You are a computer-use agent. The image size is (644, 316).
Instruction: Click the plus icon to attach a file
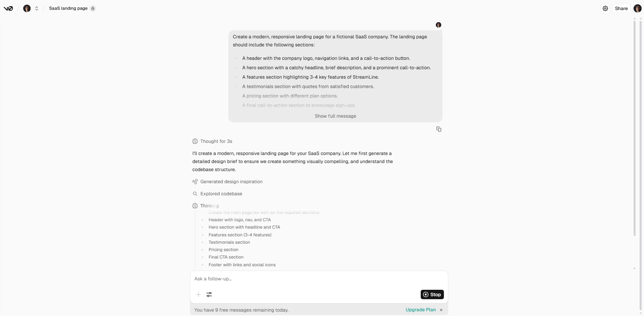tap(198, 294)
